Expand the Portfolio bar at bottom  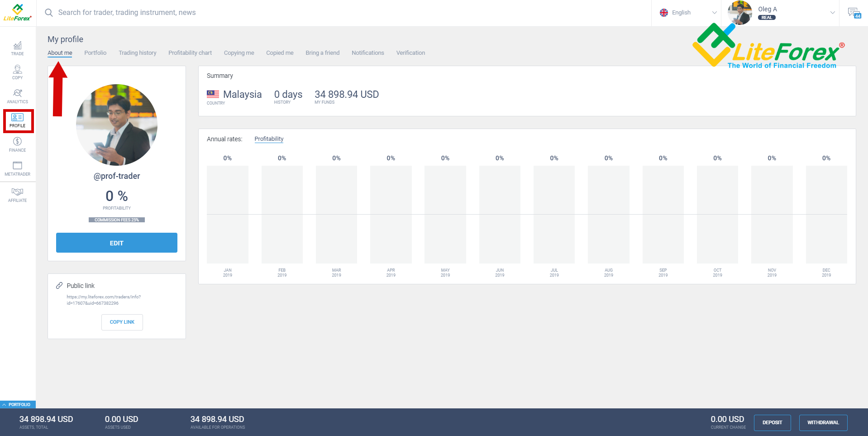tap(18, 404)
